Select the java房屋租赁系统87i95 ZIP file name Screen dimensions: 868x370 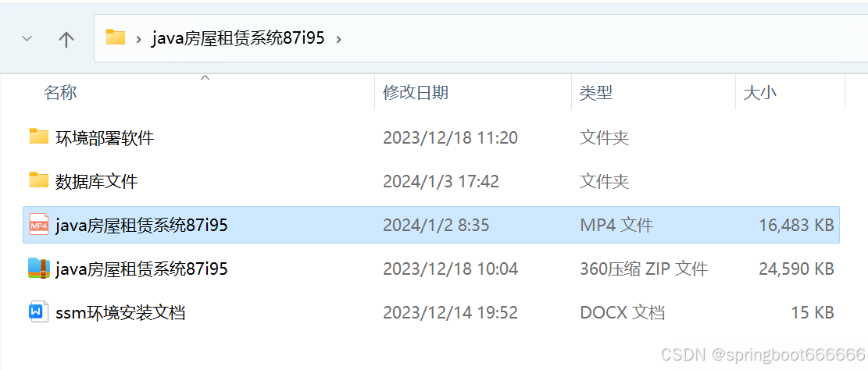(141, 269)
